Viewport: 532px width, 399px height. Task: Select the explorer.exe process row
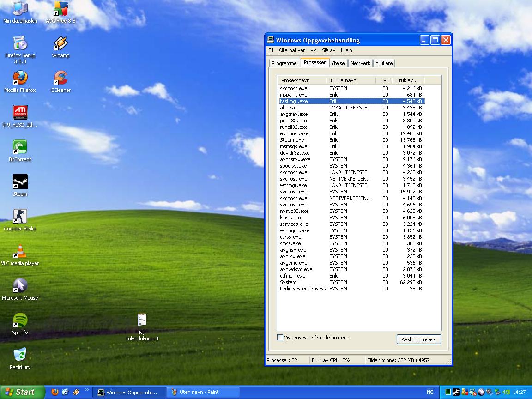click(x=351, y=133)
